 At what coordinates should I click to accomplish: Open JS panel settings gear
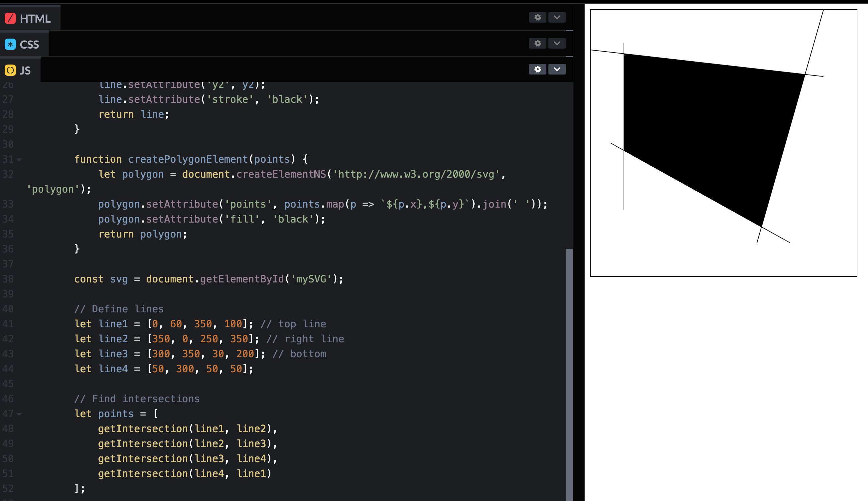(x=537, y=69)
